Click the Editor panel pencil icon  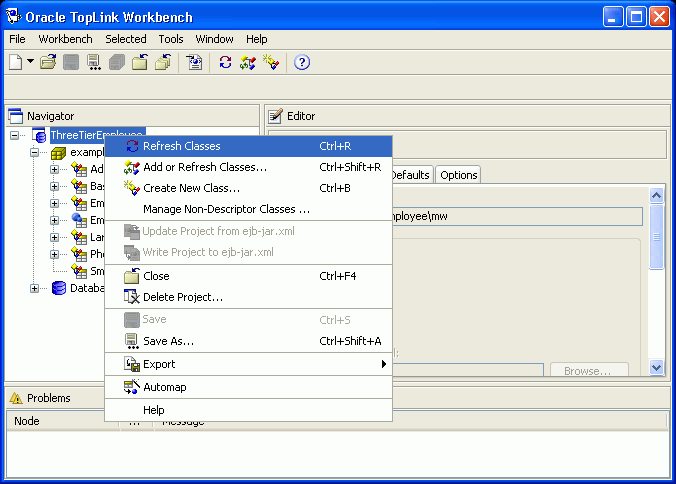tap(275, 116)
